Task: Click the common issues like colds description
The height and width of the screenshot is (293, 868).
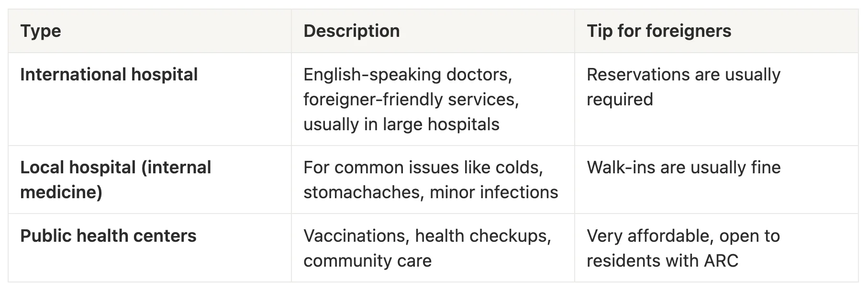Action: click(x=423, y=168)
